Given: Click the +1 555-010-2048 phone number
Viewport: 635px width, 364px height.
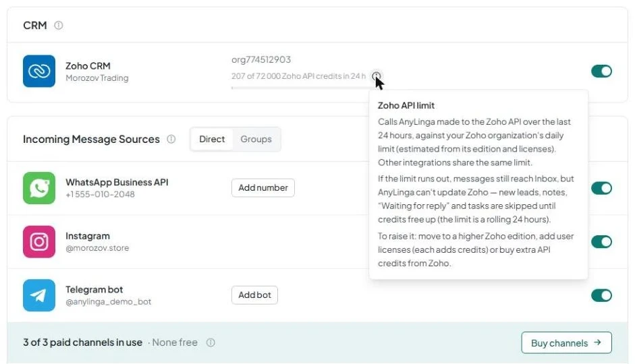Looking at the screenshot, I should click(100, 194).
